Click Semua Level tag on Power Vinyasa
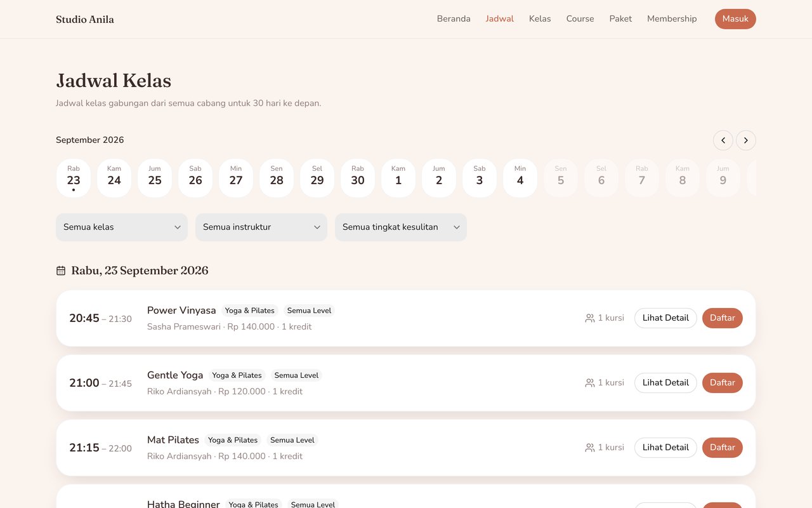812x508 pixels. click(310, 311)
